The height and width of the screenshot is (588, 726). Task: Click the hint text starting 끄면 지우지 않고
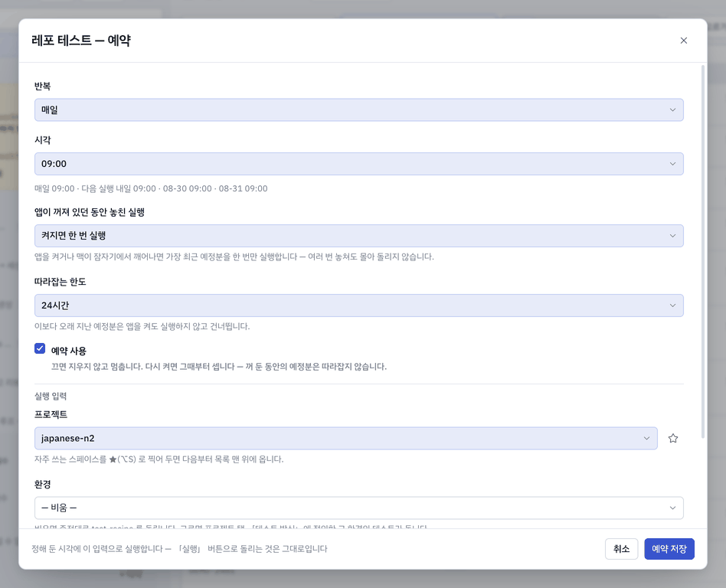[218, 367]
